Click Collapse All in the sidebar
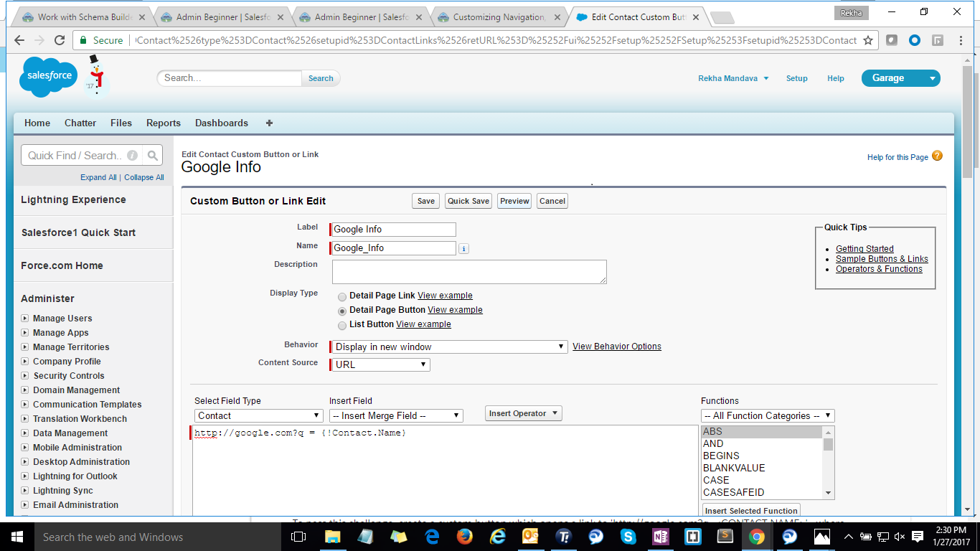 [143, 177]
